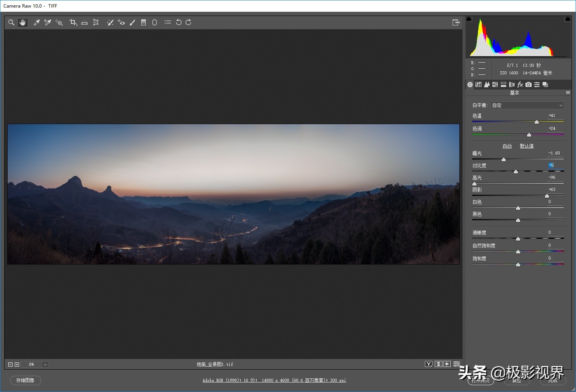Click the 存储图像 save image button

coord(25,380)
